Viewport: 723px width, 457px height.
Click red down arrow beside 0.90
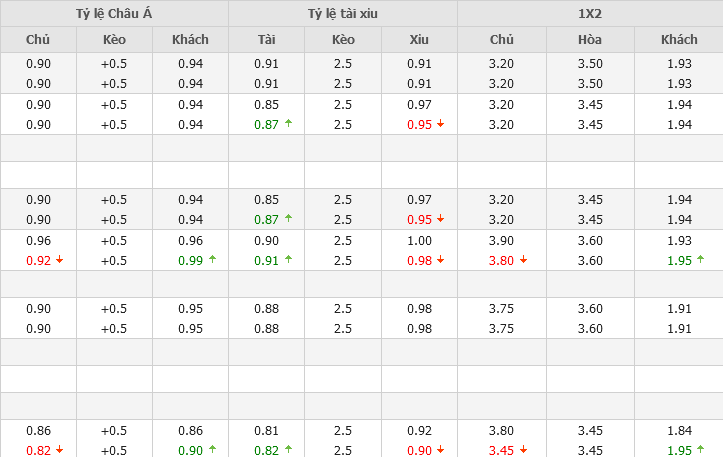tap(441, 451)
